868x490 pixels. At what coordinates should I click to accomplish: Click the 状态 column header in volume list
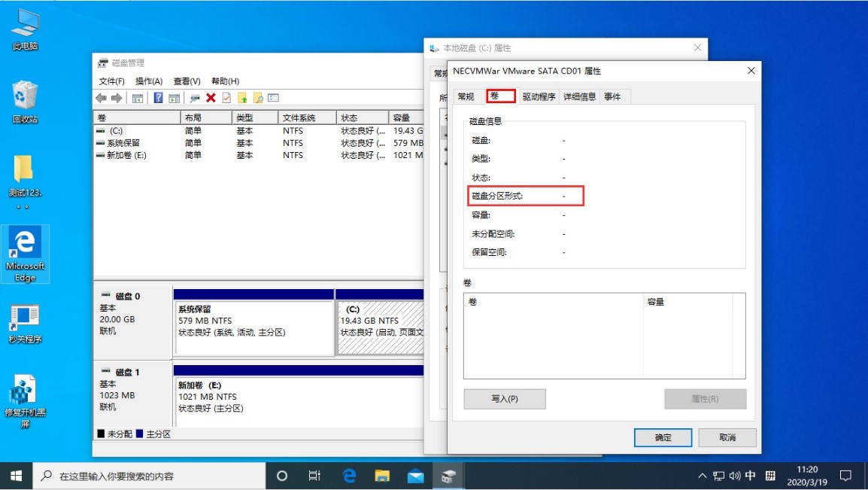click(x=362, y=118)
